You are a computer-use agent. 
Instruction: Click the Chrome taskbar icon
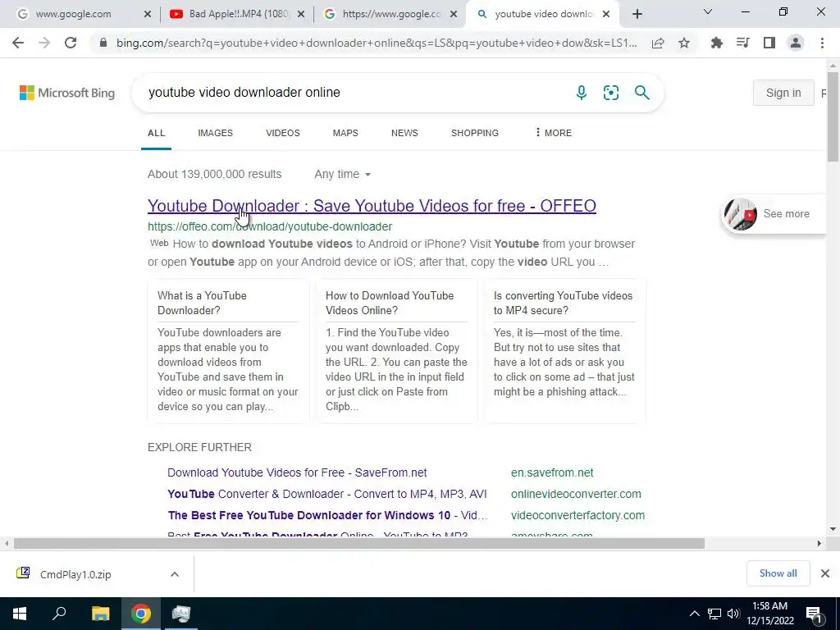141,614
